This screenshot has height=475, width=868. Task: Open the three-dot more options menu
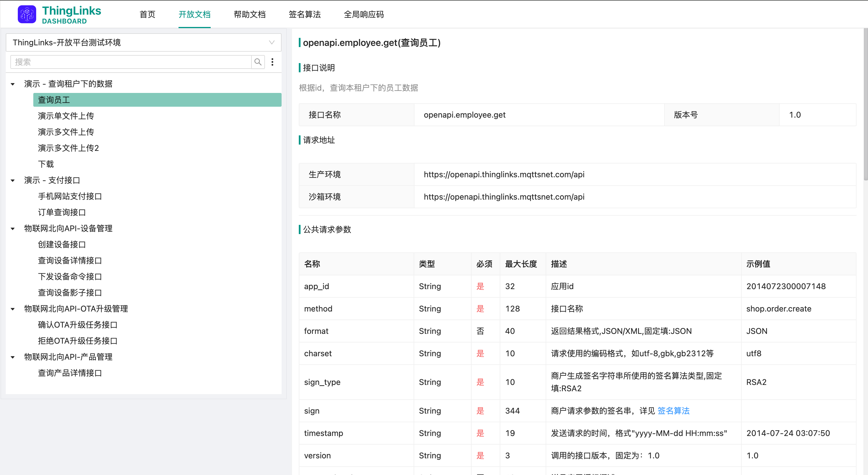click(272, 62)
